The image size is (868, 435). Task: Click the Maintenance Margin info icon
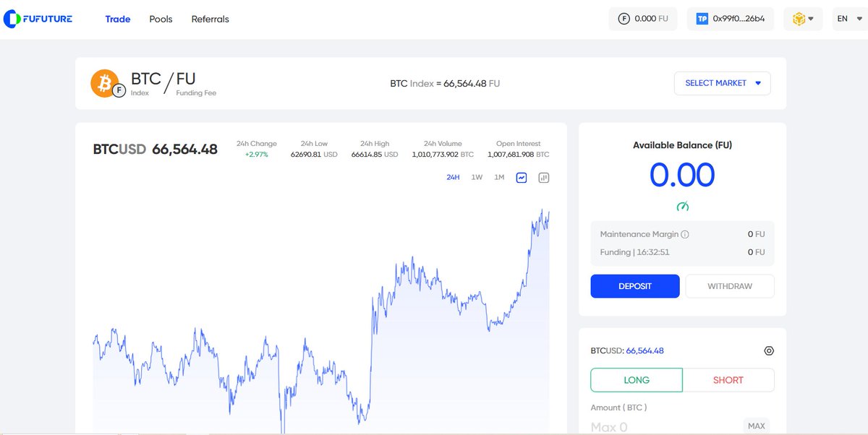point(685,234)
